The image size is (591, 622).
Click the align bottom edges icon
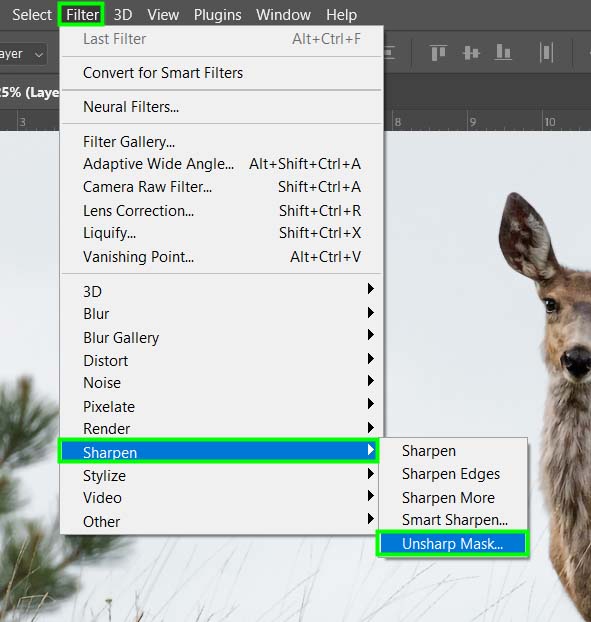coord(503,53)
